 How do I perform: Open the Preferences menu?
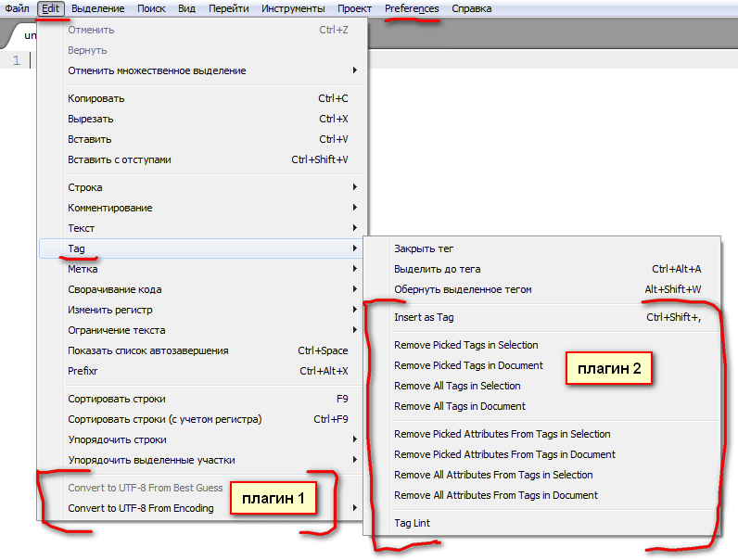412,8
